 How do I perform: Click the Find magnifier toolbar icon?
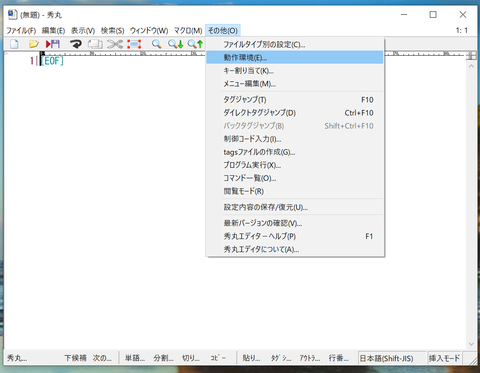click(x=156, y=44)
